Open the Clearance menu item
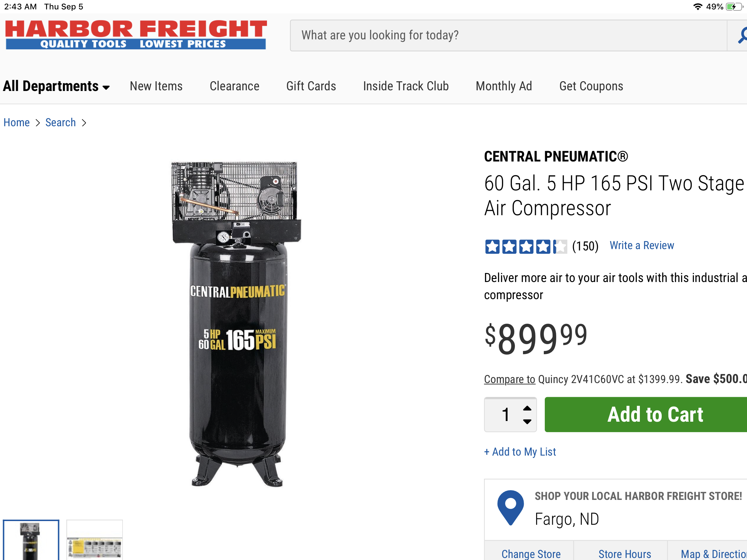747x560 pixels. click(234, 86)
